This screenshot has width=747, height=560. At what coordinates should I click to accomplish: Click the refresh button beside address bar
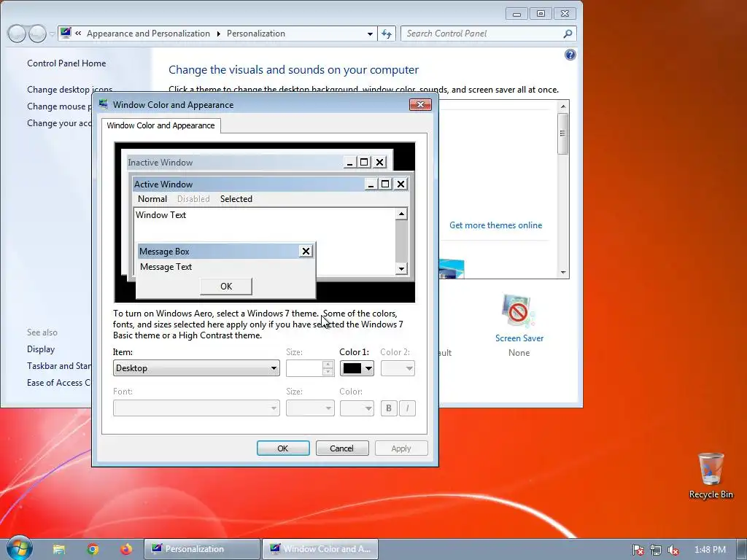pyautogui.click(x=387, y=34)
